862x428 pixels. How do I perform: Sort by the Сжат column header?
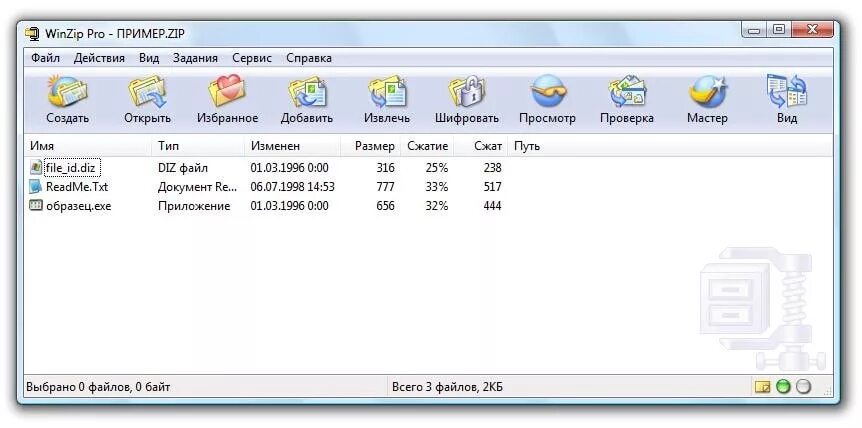[481, 146]
